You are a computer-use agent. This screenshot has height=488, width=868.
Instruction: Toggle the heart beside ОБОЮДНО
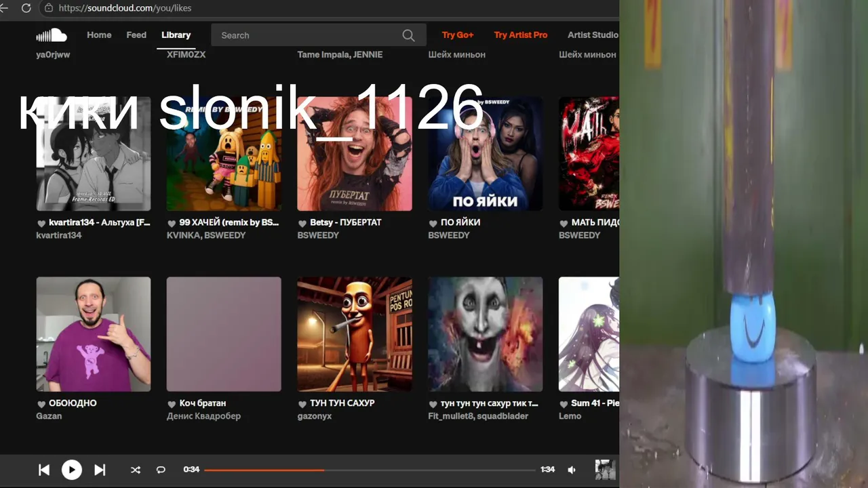tap(41, 404)
